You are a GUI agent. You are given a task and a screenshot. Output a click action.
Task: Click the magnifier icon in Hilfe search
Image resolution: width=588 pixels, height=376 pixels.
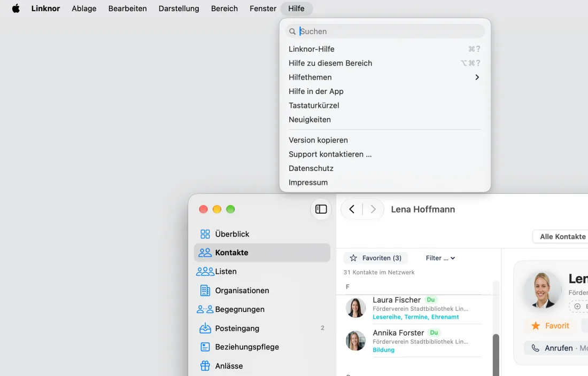tap(292, 32)
